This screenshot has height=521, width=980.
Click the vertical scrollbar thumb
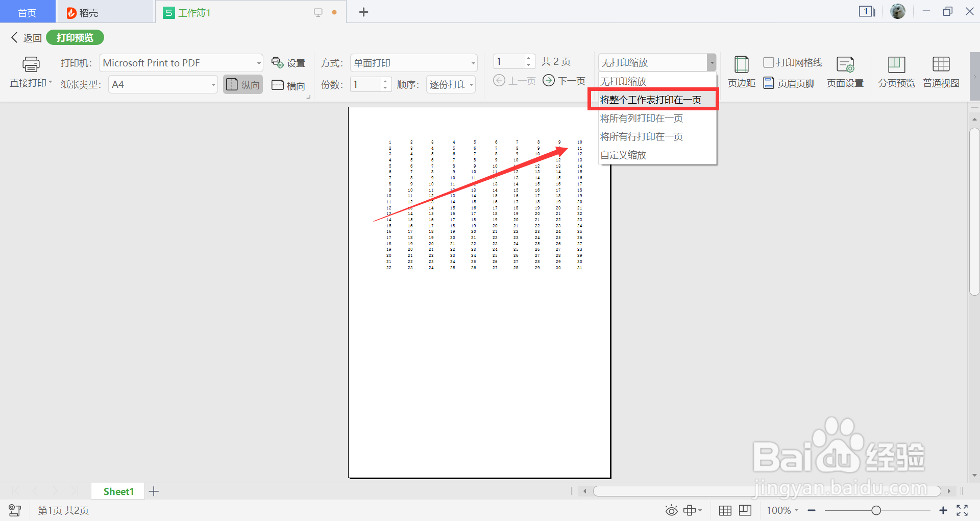[974, 211]
